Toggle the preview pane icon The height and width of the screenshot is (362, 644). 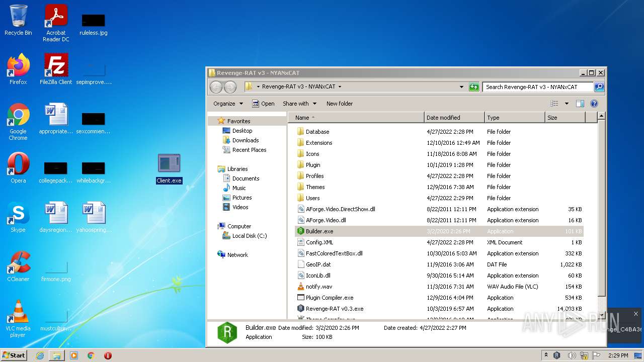coord(580,104)
